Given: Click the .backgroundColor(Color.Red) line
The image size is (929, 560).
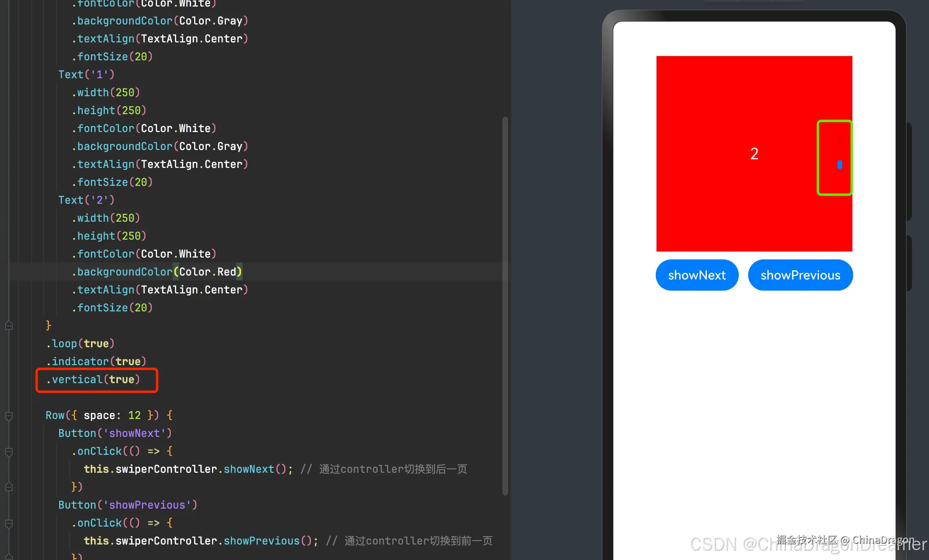Looking at the screenshot, I should (157, 272).
